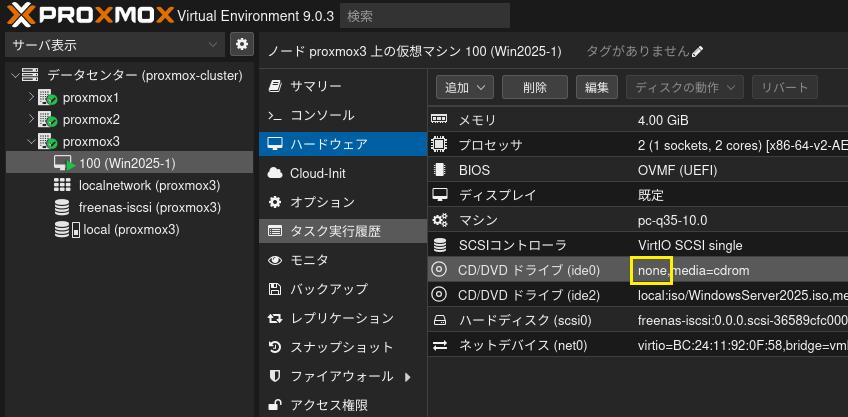Click the Cloud-Init cloud icon
The height and width of the screenshot is (417, 848).
pos(275,173)
